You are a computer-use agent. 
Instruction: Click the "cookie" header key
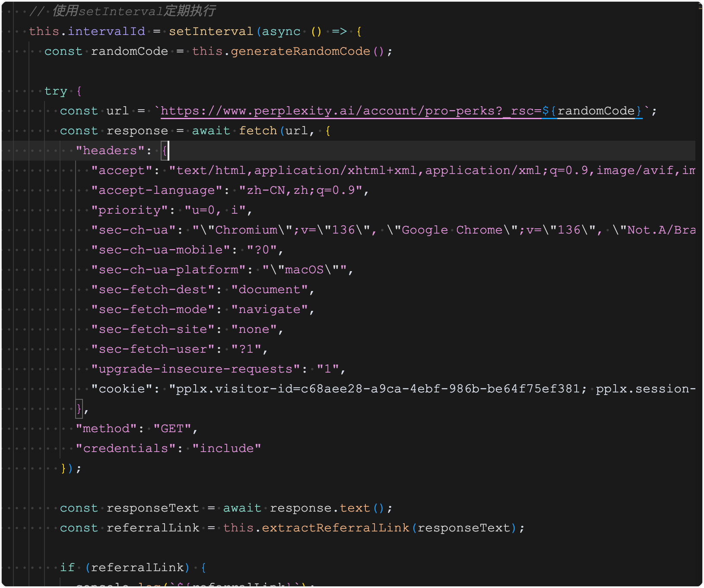coord(122,389)
